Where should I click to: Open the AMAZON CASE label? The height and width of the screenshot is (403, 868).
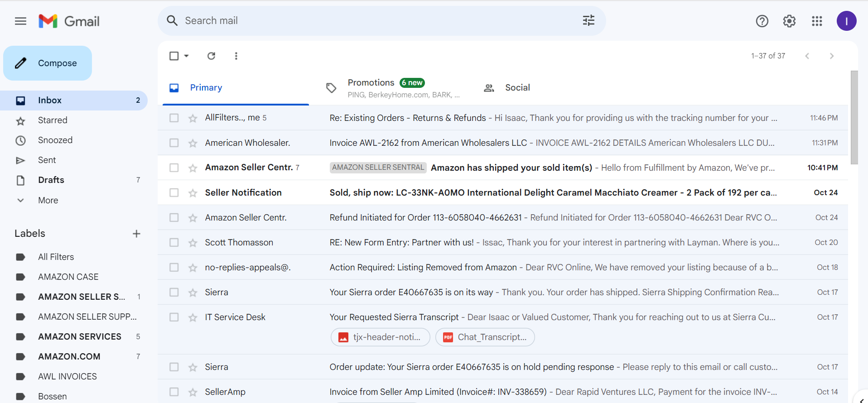75,277
